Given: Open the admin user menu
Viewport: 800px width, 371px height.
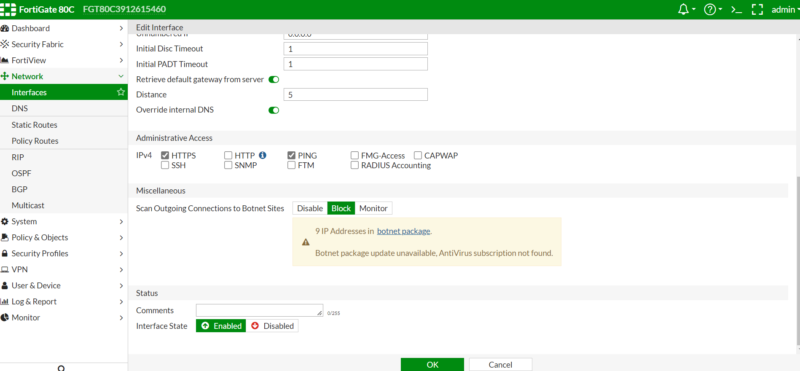Looking at the screenshot, I should coord(785,9).
